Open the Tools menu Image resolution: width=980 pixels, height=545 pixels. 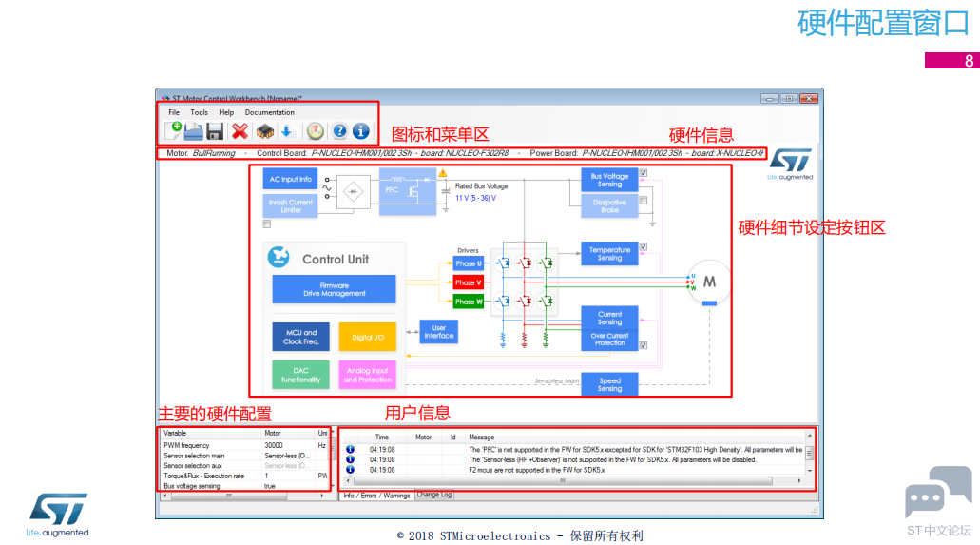pyautogui.click(x=199, y=112)
